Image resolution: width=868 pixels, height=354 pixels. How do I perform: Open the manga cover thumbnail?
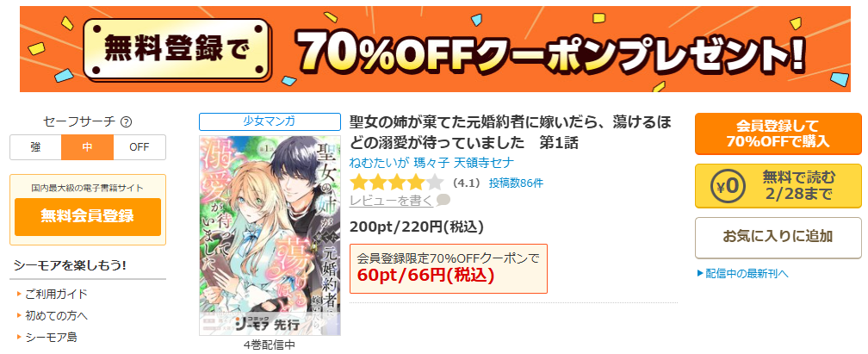pyautogui.click(x=270, y=235)
